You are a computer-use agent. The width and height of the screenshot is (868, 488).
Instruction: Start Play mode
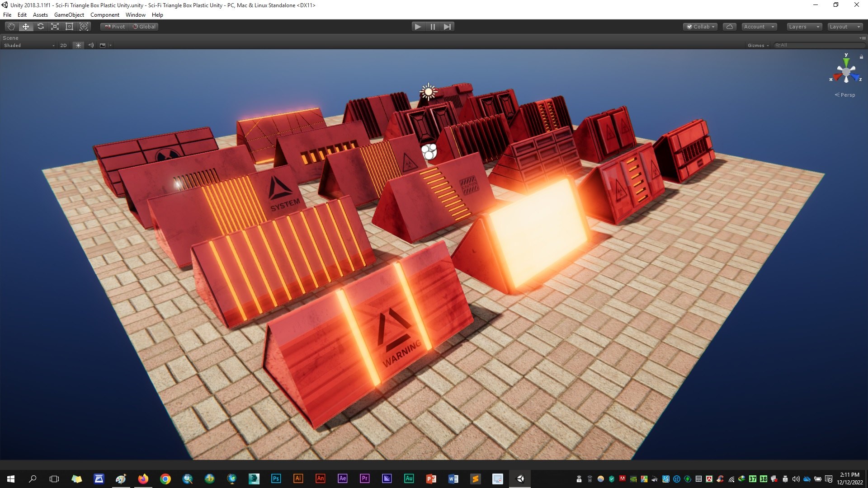click(x=418, y=27)
